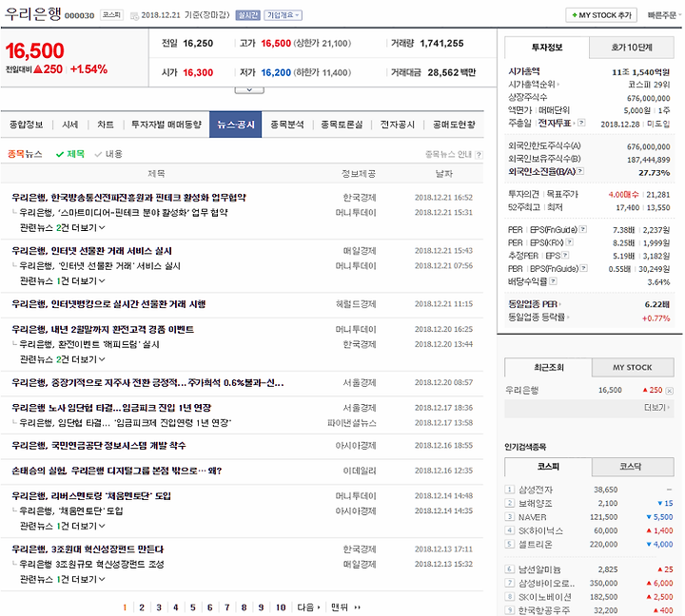This screenshot has height=616, width=685.
Task: Select the 최근조회 tab
Action: tap(549, 368)
